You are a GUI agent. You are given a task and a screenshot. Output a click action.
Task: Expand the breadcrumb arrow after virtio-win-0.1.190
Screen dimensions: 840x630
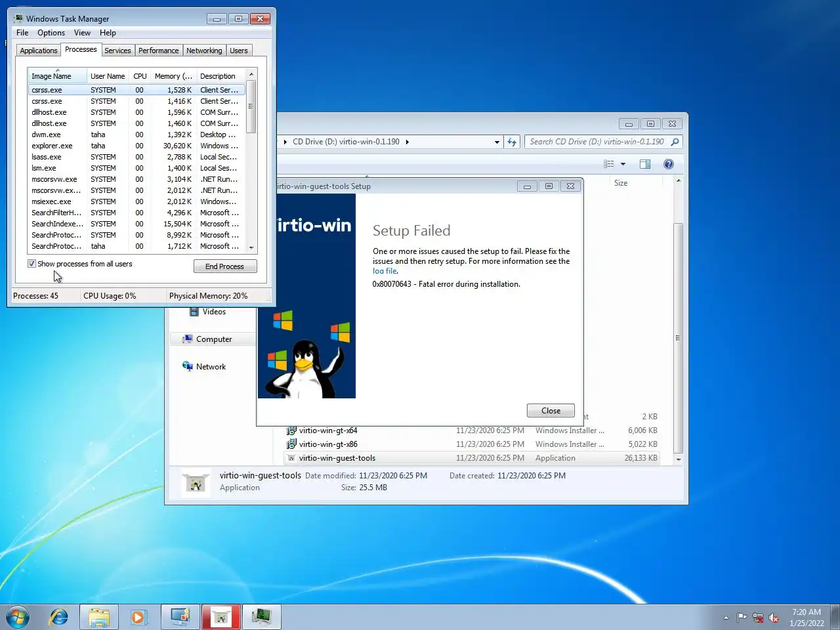coord(407,142)
